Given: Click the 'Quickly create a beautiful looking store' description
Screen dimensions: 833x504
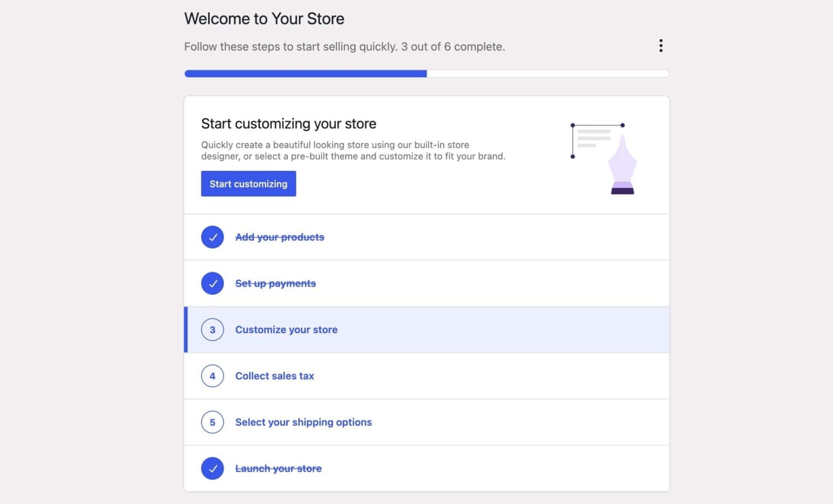Looking at the screenshot, I should pos(353,151).
